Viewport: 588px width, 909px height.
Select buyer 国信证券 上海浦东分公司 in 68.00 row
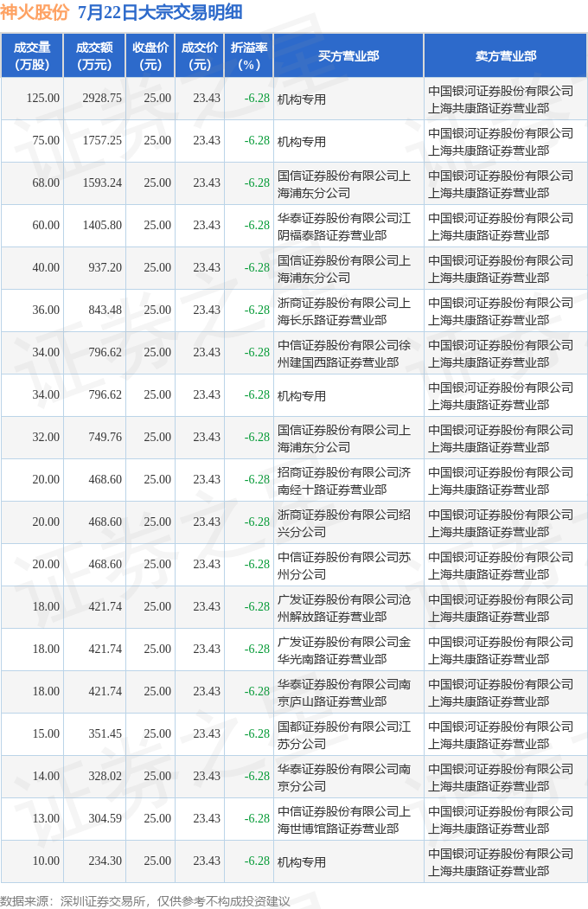coord(344,183)
